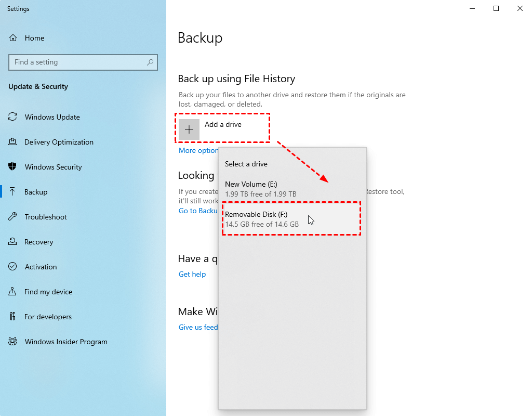Click the plus icon to add a drive
The height and width of the screenshot is (416, 532).
coord(189,129)
